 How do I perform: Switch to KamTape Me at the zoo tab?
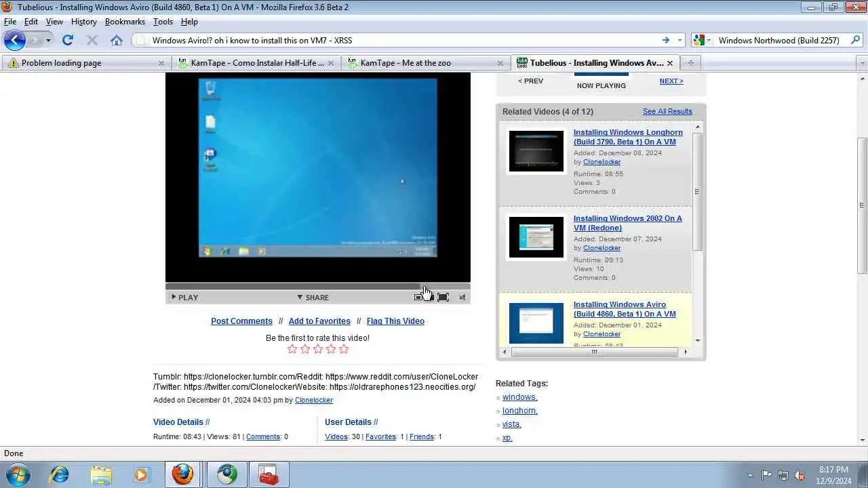[x=426, y=63]
